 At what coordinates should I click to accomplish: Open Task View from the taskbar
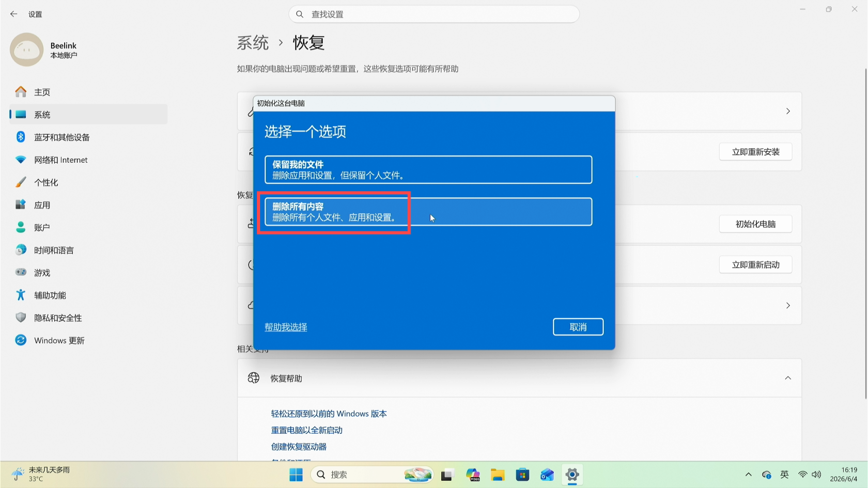click(447, 475)
